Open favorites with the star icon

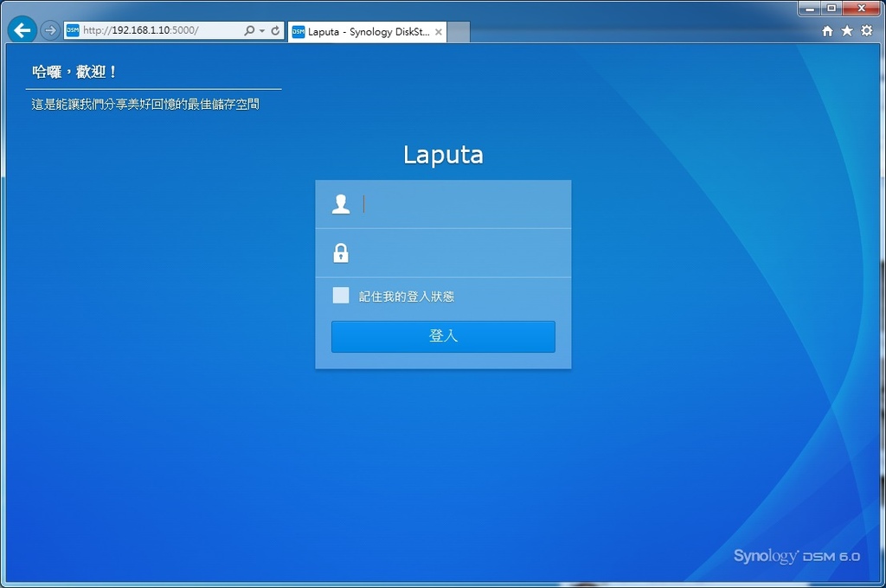point(847,30)
